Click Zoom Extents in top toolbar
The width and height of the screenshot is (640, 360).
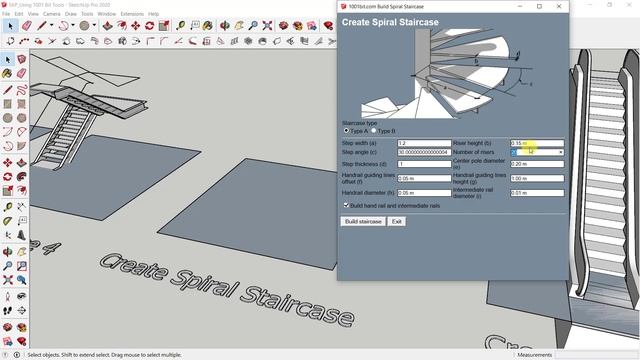(x=267, y=26)
